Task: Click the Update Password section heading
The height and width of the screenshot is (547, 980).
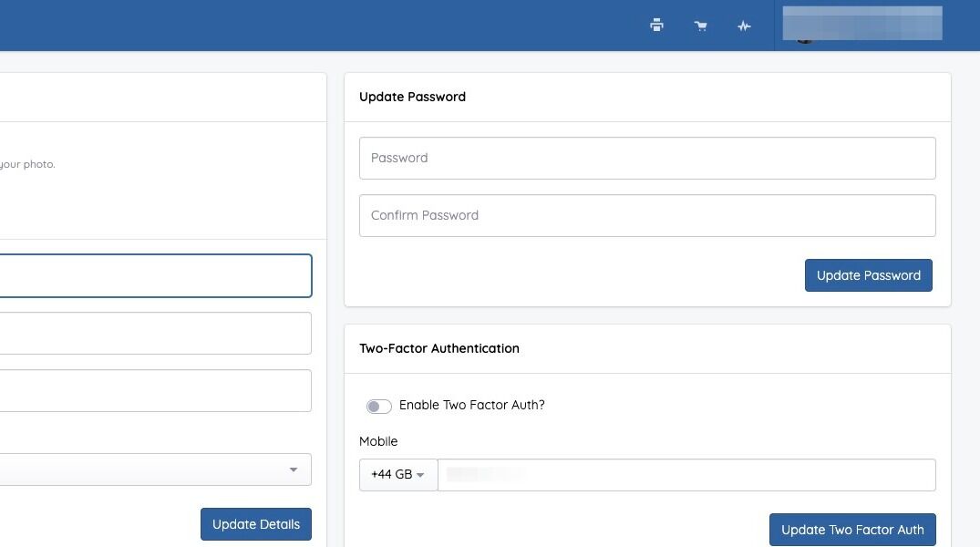Action: coord(412,97)
